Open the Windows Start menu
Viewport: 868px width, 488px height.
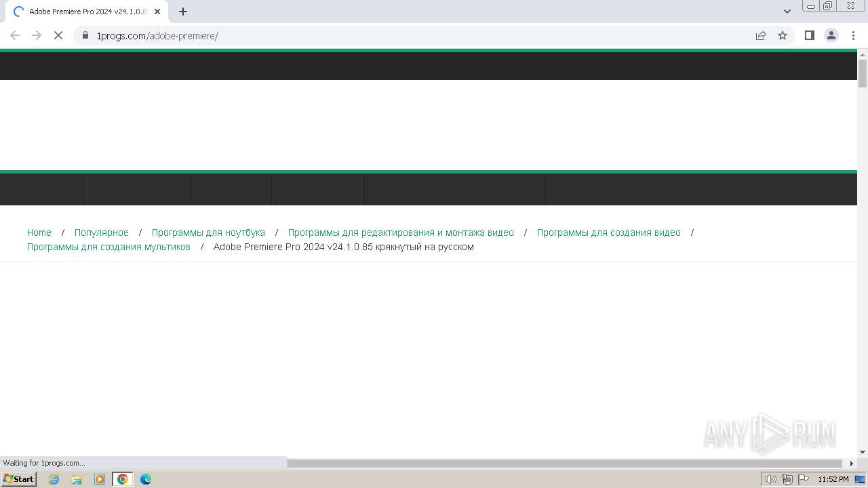(x=19, y=479)
